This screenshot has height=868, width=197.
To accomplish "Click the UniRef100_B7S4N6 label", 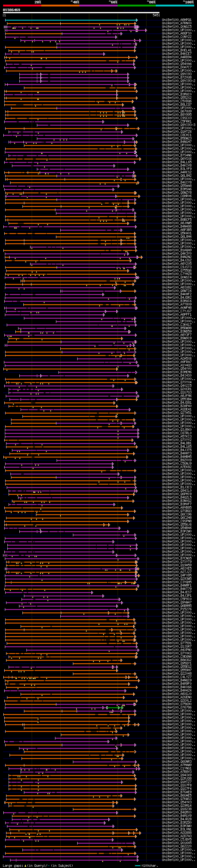I will pyautogui.click(x=177, y=155).
